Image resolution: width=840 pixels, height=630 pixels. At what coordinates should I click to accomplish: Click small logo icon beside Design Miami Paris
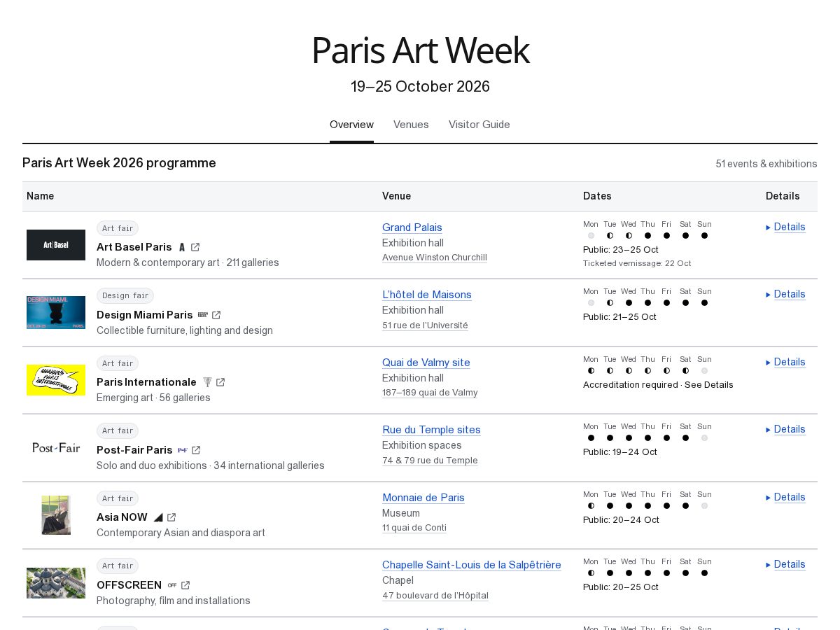[x=203, y=315]
